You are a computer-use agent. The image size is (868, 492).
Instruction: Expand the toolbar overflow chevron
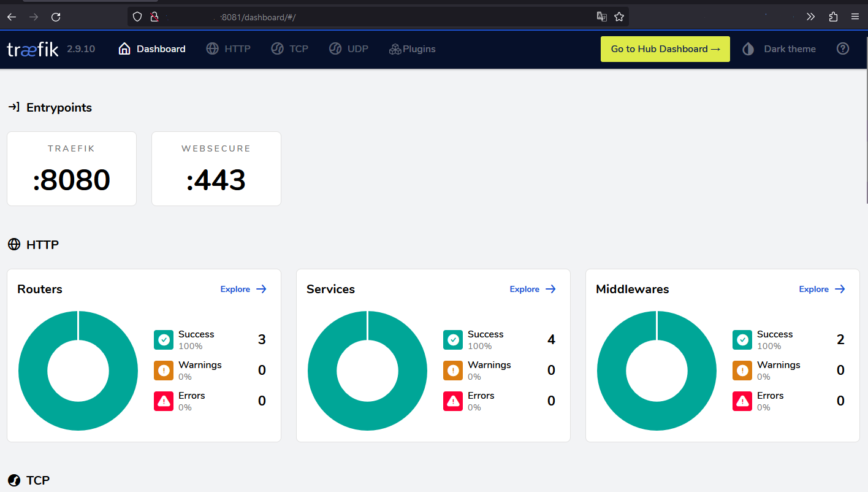coord(810,17)
